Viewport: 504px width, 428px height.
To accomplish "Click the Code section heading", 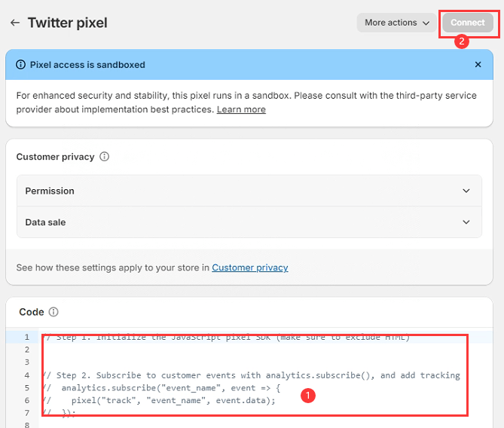I will coord(32,312).
